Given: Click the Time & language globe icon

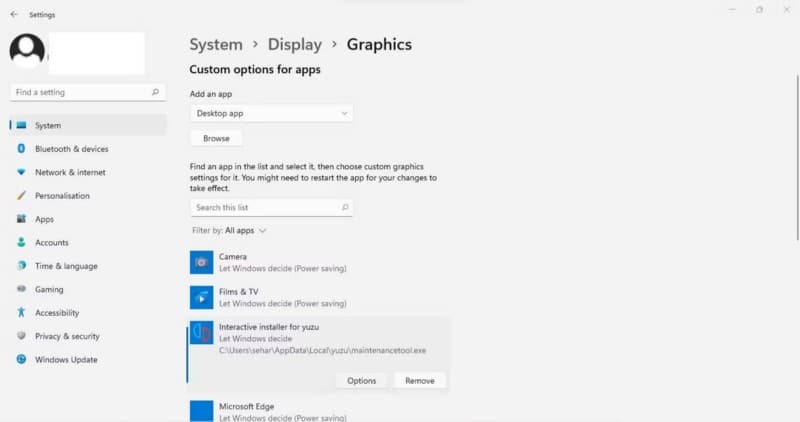Looking at the screenshot, I should (21, 266).
